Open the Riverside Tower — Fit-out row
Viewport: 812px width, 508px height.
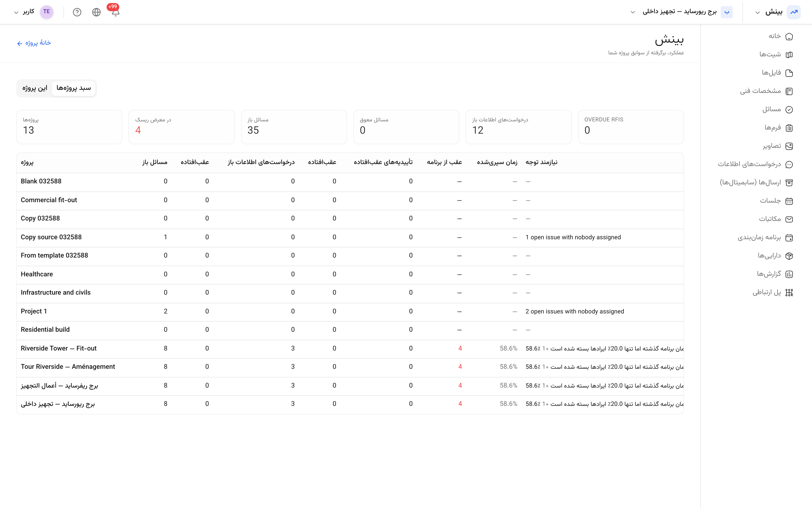[350, 348]
